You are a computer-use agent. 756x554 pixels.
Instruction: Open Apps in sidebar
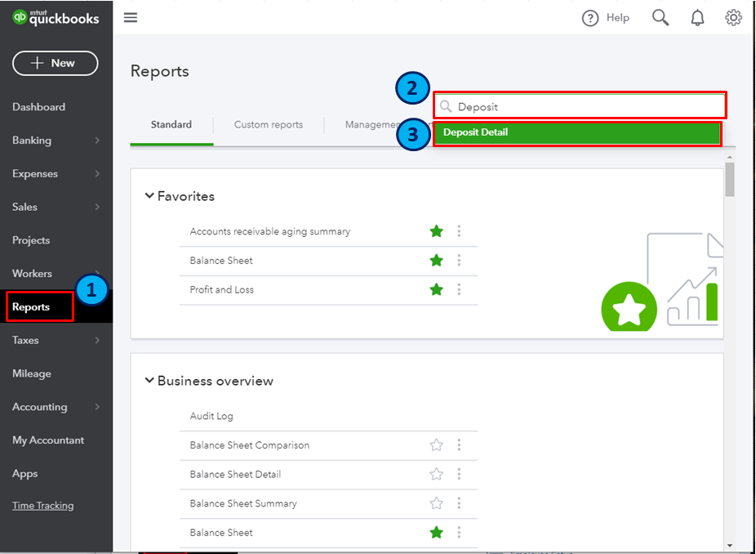[25, 473]
